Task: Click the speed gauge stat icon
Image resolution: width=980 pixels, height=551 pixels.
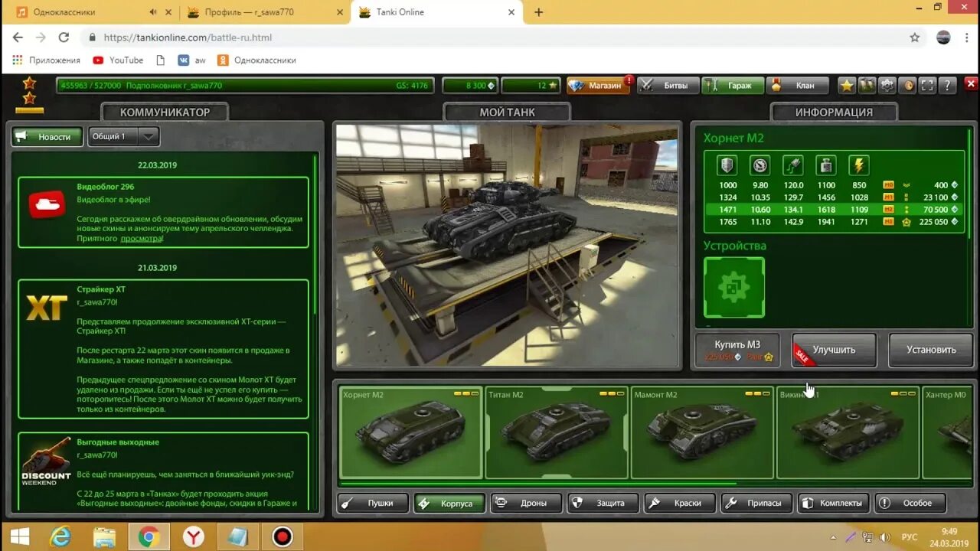Action: pos(759,165)
